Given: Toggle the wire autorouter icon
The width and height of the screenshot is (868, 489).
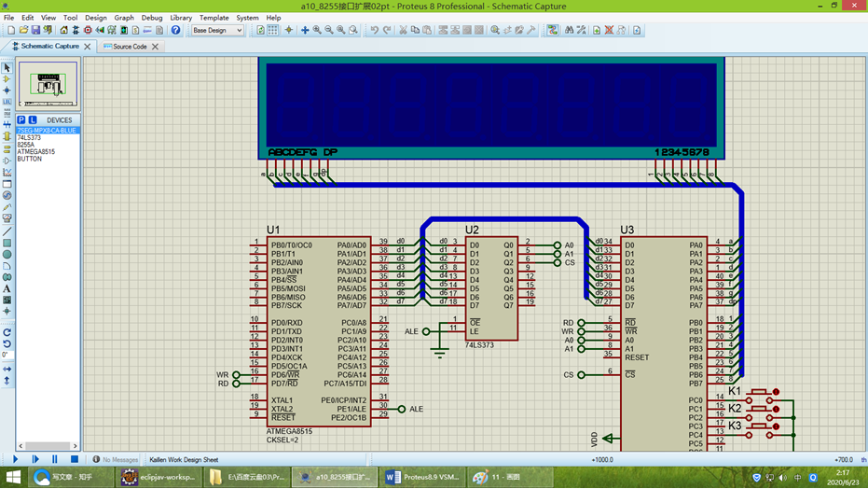Looking at the screenshot, I should 553,31.
